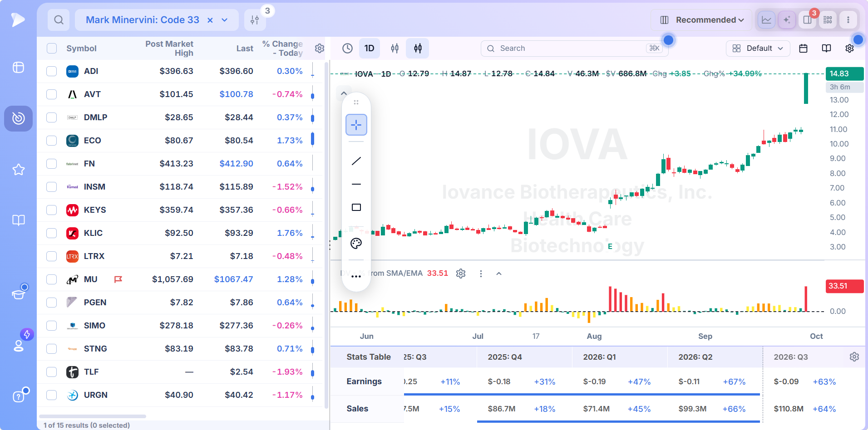Open chart settings gear at top right

tap(849, 49)
